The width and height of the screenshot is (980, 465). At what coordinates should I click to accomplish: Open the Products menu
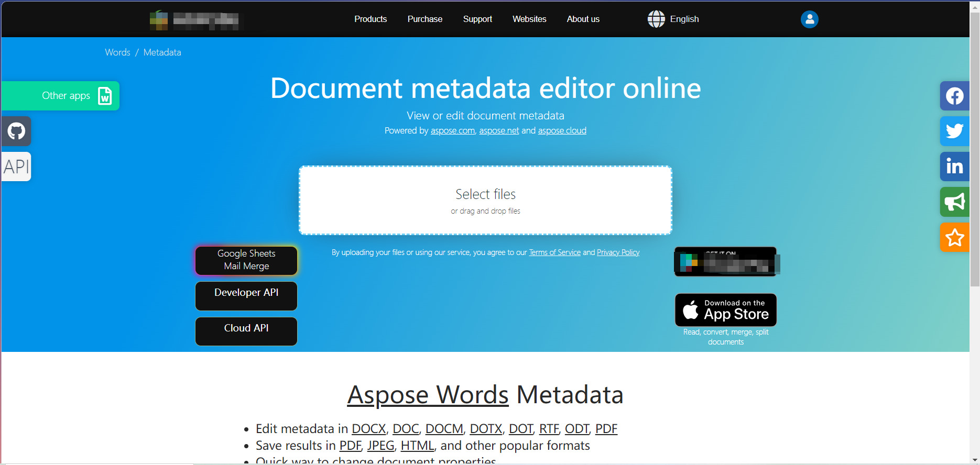coord(371,19)
